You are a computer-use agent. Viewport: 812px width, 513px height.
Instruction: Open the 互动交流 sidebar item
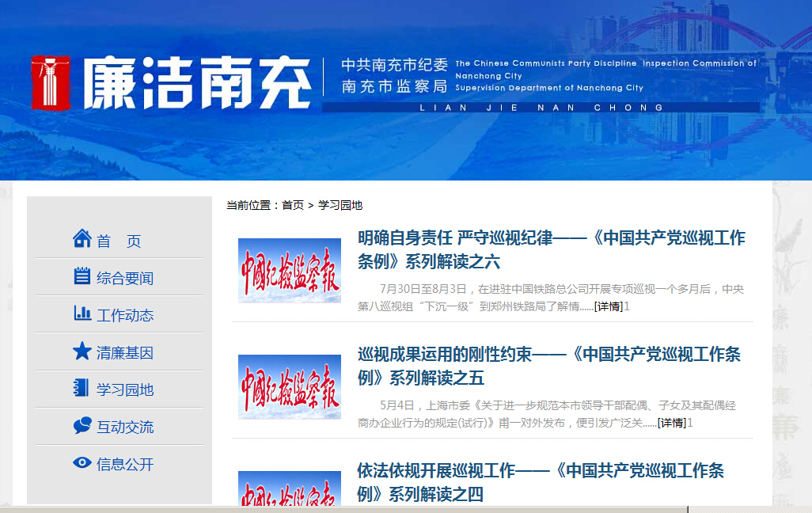click(125, 427)
